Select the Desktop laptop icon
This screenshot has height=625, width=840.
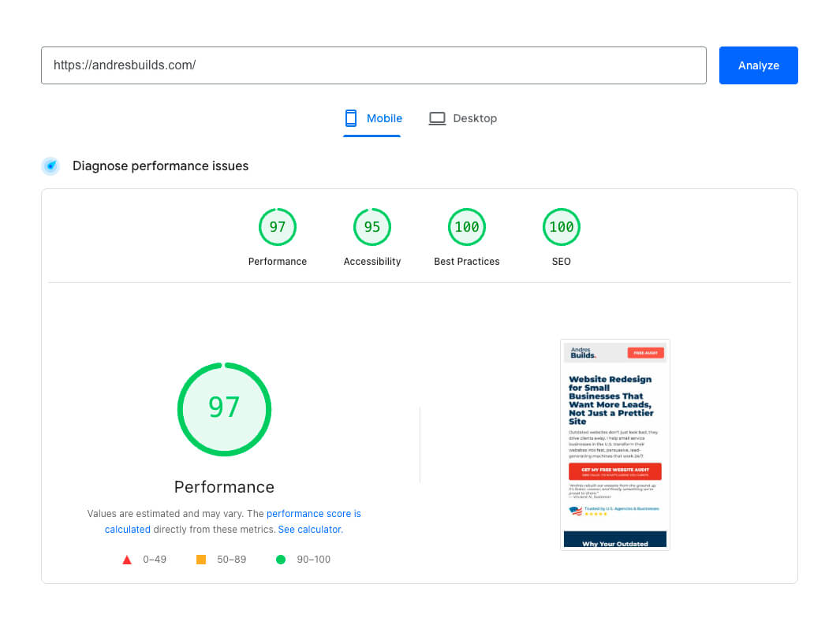(437, 117)
